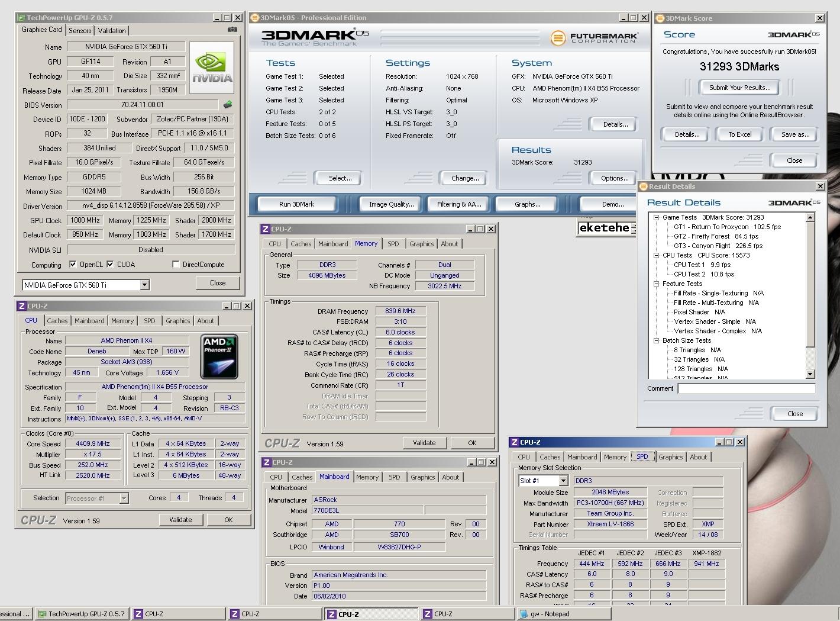
Task: Click the motherboard model 770DE3L field
Action: [x=367, y=511]
